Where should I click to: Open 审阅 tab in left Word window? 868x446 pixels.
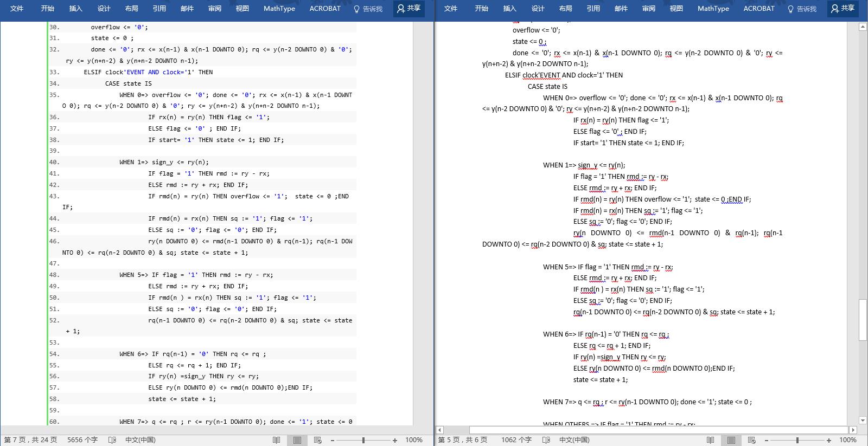(x=215, y=8)
